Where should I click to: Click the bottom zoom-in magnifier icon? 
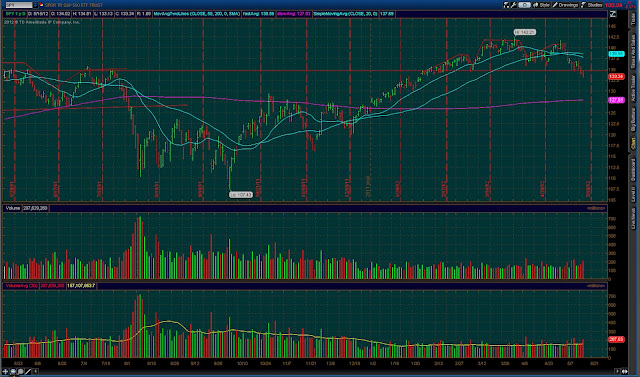click(13, 371)
